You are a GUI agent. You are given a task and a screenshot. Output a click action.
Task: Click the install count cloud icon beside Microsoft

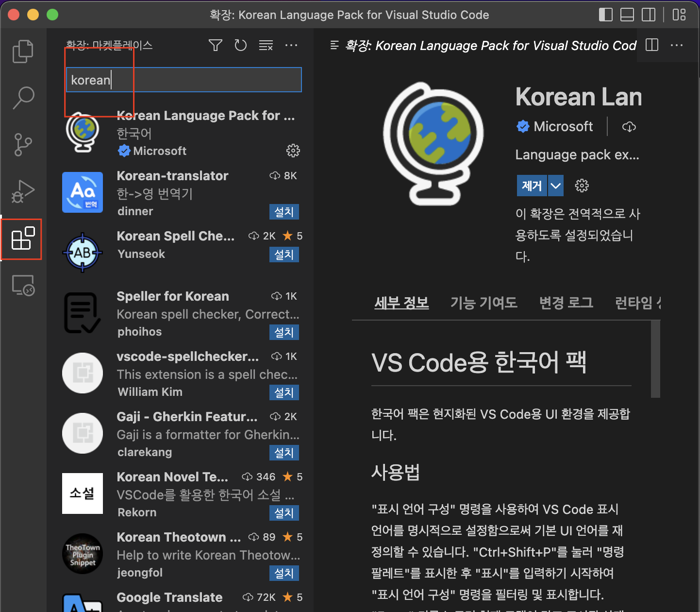click(629, 127)
